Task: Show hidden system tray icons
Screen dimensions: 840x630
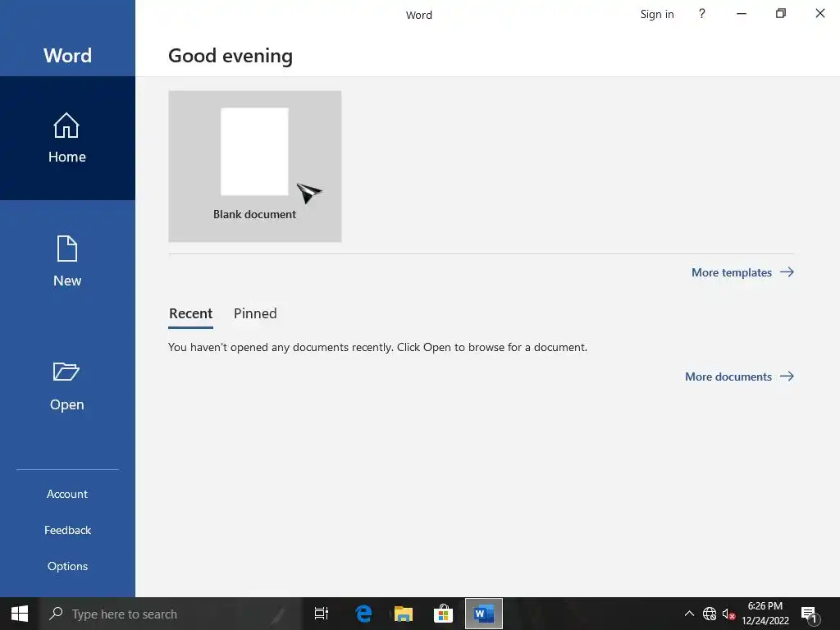Action: tap(689, 614)
